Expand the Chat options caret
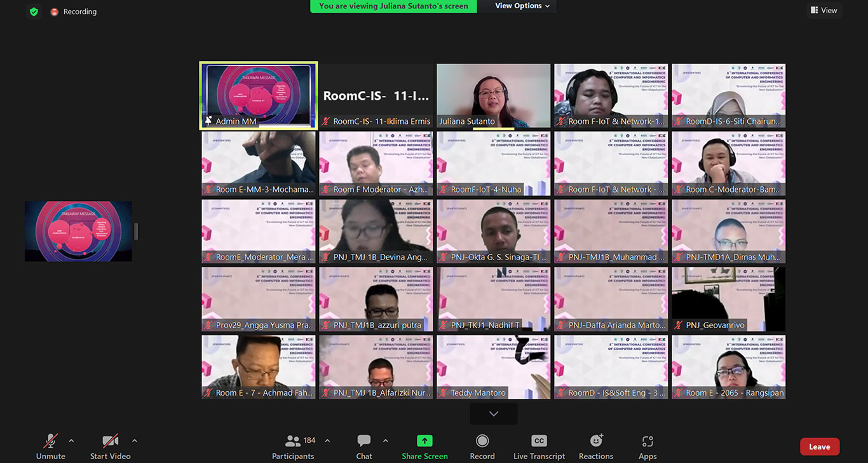 (x=385, y=440)
